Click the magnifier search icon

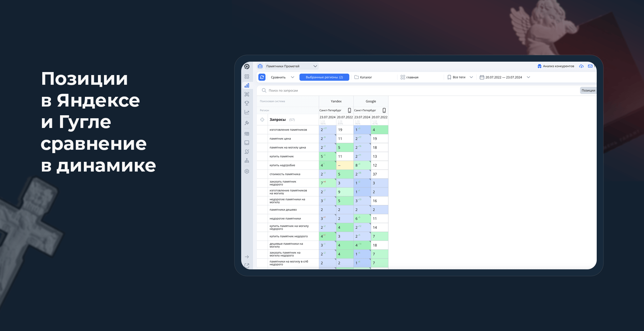(264, 90)
